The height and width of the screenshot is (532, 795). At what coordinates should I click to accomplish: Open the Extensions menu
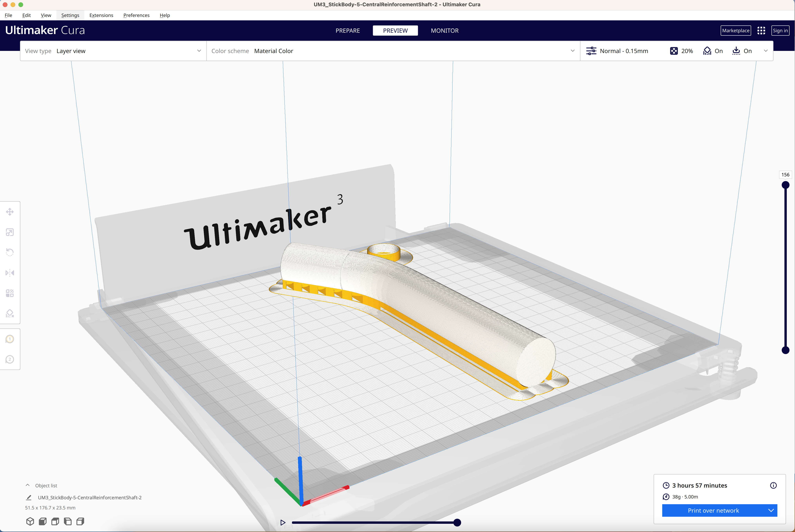[101, 15]
